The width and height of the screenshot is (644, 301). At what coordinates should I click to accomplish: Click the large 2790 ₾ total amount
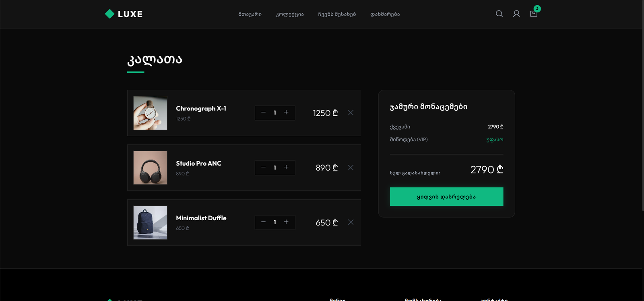pyautogui.click(x=487, y=170)
